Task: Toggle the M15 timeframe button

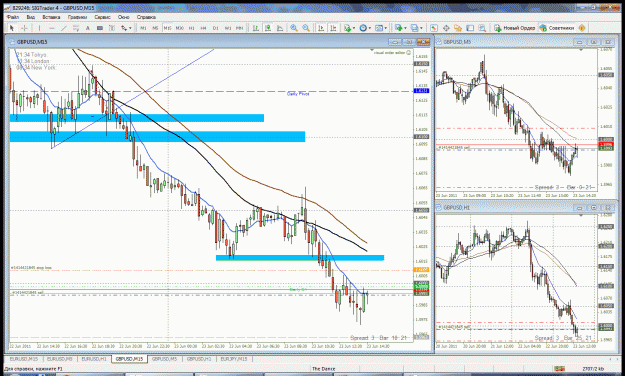Action: [x=167, y=28]
